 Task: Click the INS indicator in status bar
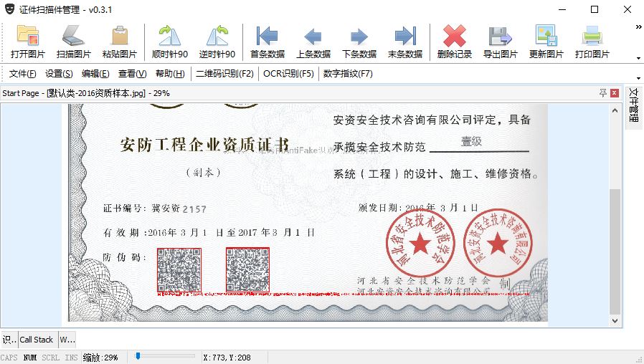click(71, 358)
